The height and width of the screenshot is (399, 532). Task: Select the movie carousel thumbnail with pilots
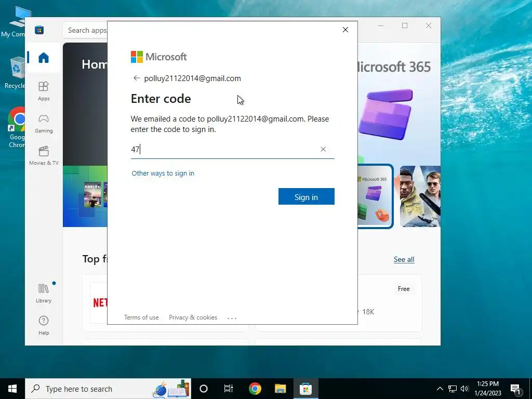(420, 196)
